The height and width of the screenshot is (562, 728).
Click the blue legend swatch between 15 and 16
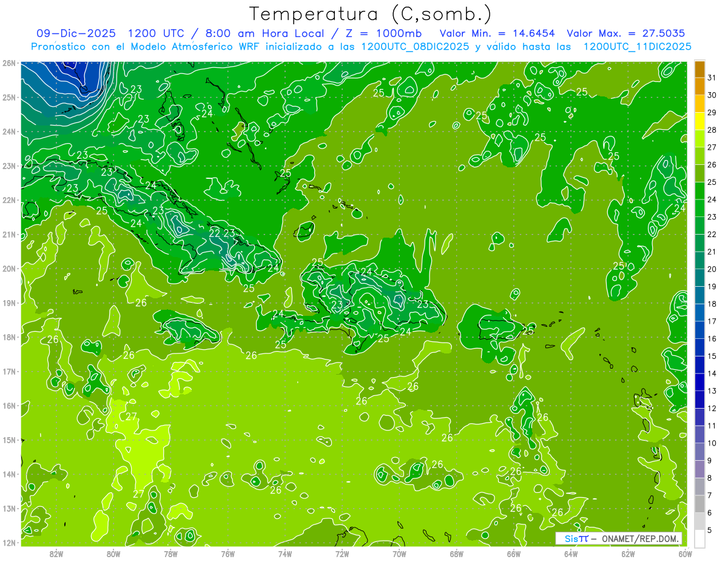700,347
